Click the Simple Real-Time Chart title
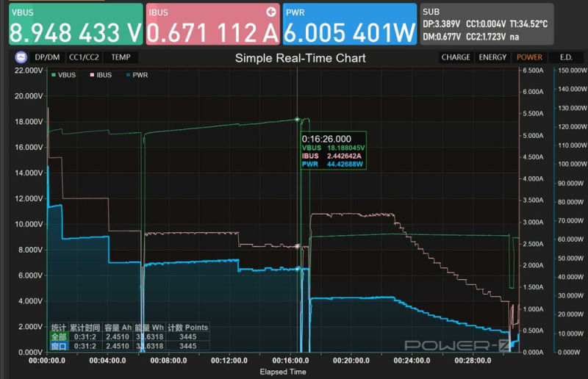Viewport: 588px width, 379px height. 300,58
